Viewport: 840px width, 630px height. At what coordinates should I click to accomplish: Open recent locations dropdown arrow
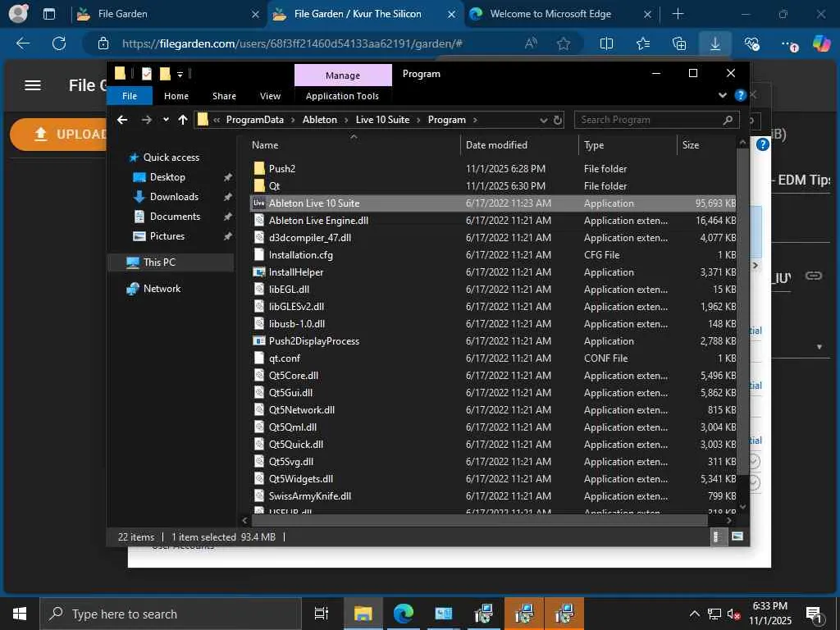166,120
